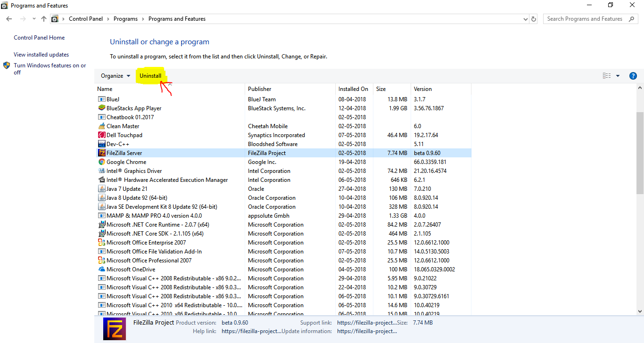Click the FileZilla Server row icon

pyautogui.click(x=101, y=153)
